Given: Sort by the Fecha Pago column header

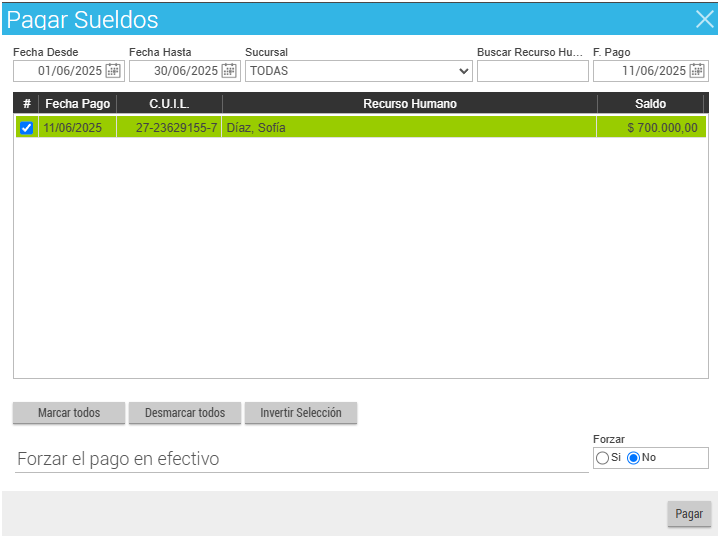Looking at the screenshot, I should click(x=77, y=103).
